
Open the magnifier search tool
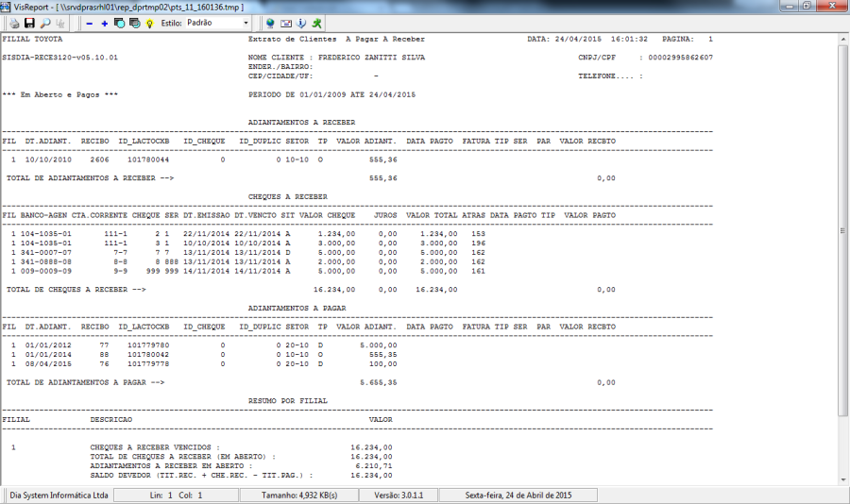coord(45,24)
